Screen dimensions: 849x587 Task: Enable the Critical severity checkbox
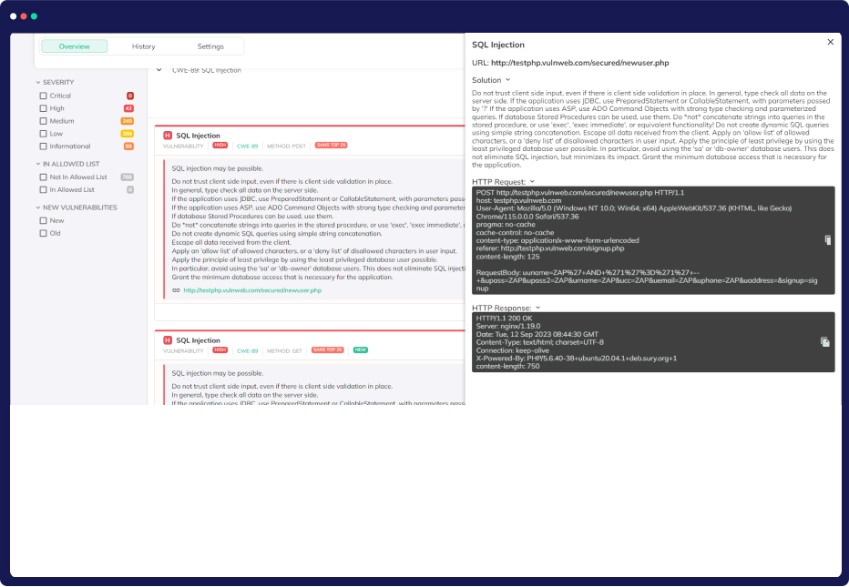click(43, 96)
